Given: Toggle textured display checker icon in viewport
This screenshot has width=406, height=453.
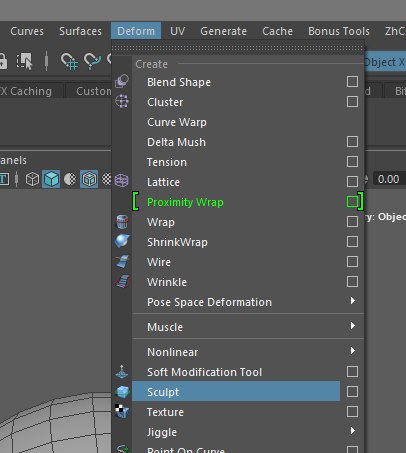Looking at the screenshot, I should click(x=106, y=179).
